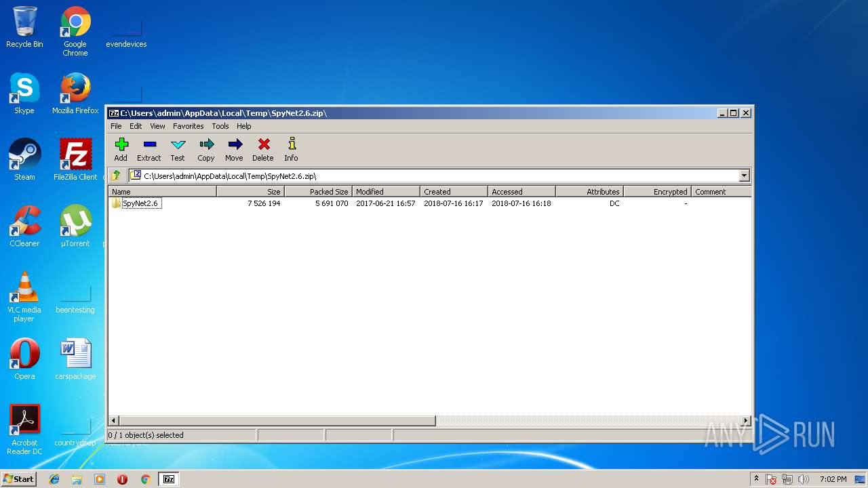Sort by the Attributes column
The image size is (868, 488).
pyautogui.click(x=589, y=192)
